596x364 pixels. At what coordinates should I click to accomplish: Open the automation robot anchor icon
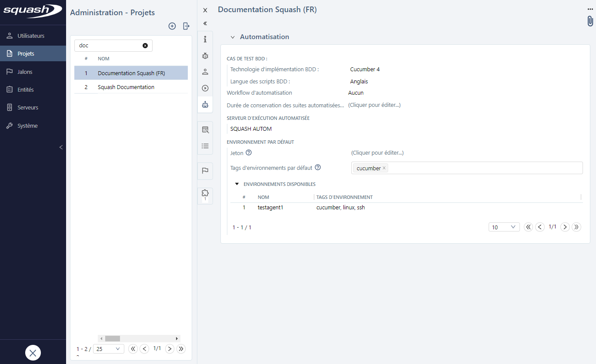point(205,104)
